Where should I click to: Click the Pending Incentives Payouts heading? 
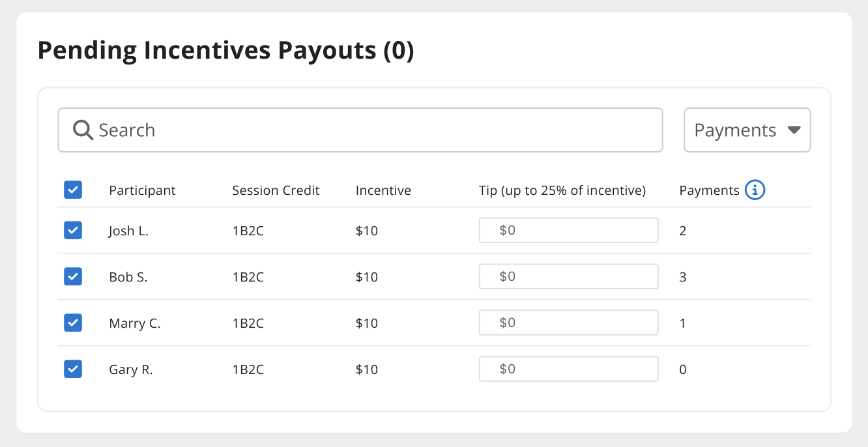coord(225,50)
